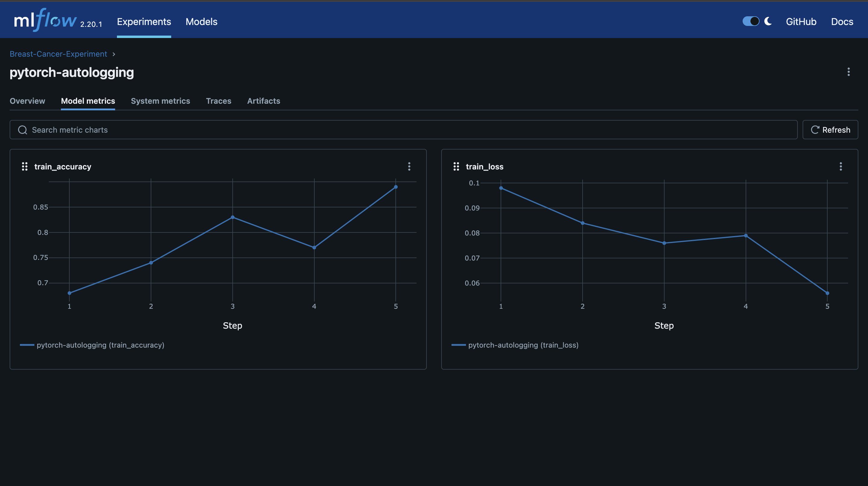Image resolution: width=868 pixels, height=486 pixels.
Task: Open train_loss chart kebab menu
Action: (x=841, y=166)
